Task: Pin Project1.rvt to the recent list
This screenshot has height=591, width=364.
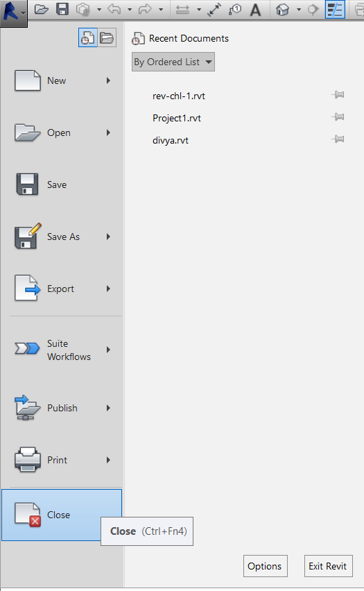Action: tap(338, 117)
